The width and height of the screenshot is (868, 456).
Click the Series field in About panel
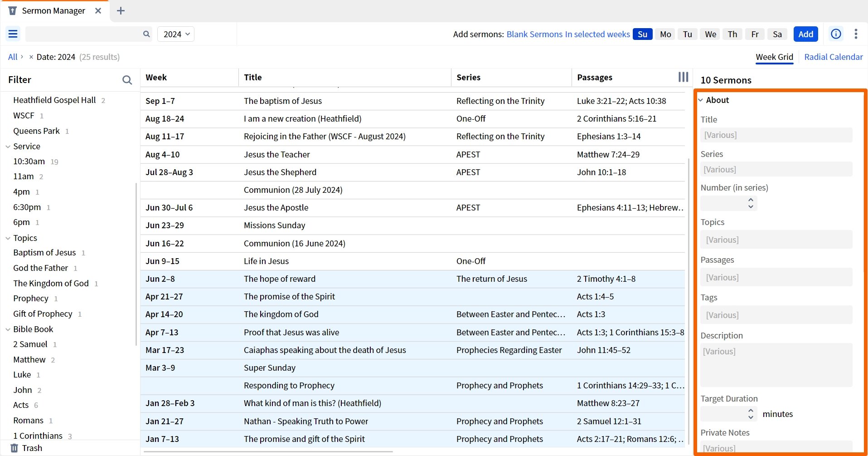[x=776, y=170]
